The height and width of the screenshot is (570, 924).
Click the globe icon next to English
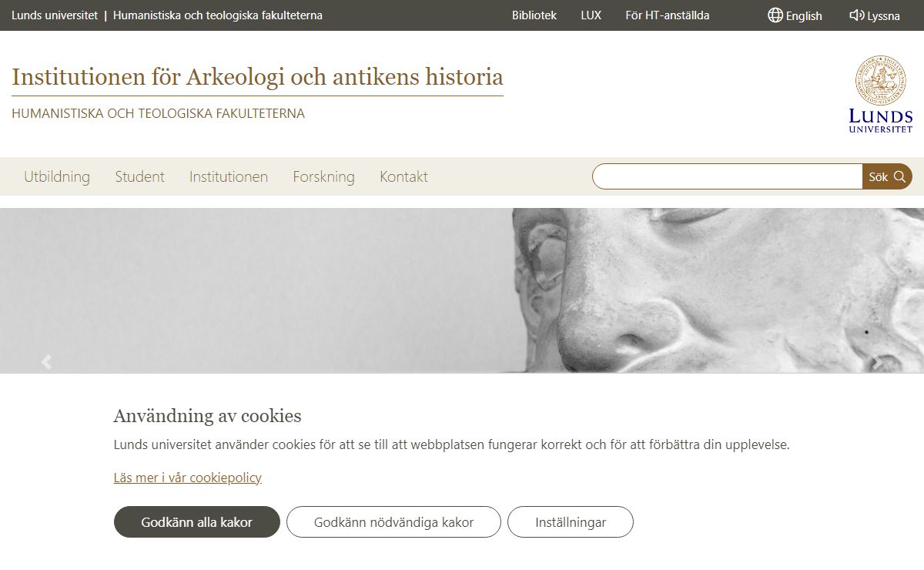coord(775,15)
